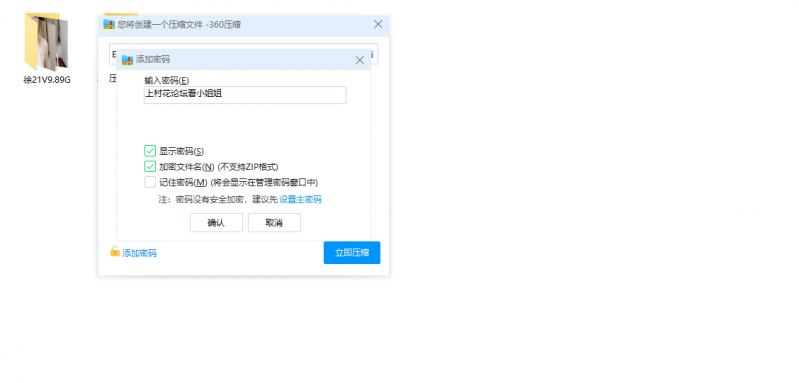Image resolution: width=799 pixels, height=383 pixels.
Task: Click the 添加密码 unlocked padlock icon
Action: point(115,252)
